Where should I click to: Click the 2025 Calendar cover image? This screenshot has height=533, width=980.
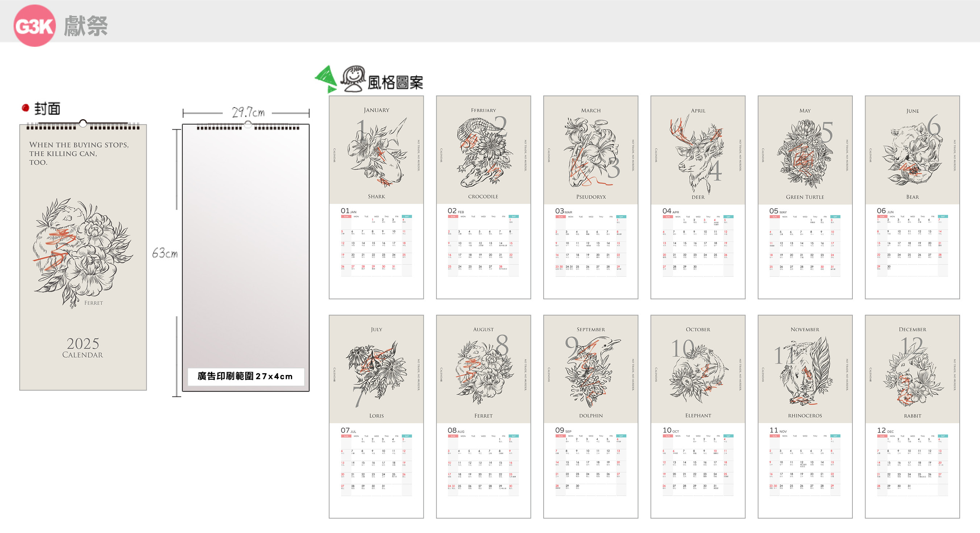tap(83, 256)
